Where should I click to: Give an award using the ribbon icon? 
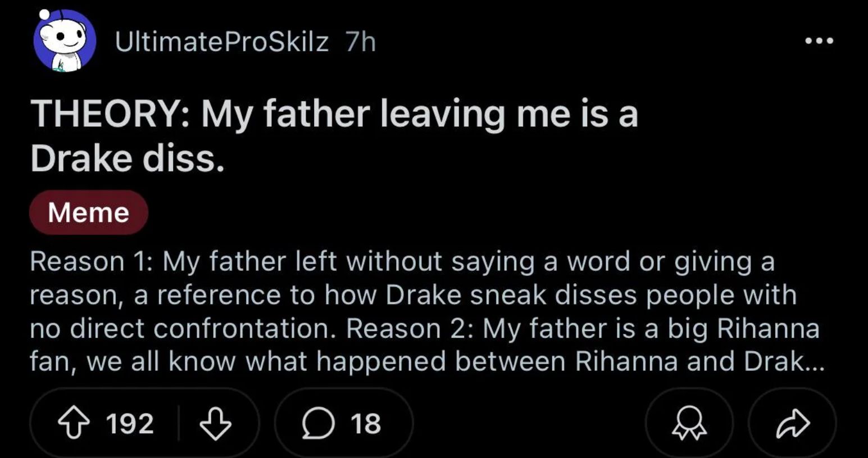(x=689, y=424)
